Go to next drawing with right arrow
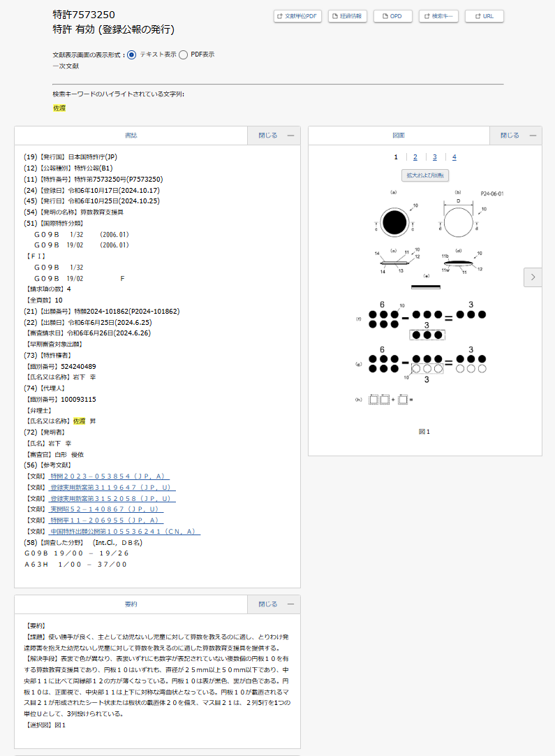555x756 pixels. coord(533,277)
